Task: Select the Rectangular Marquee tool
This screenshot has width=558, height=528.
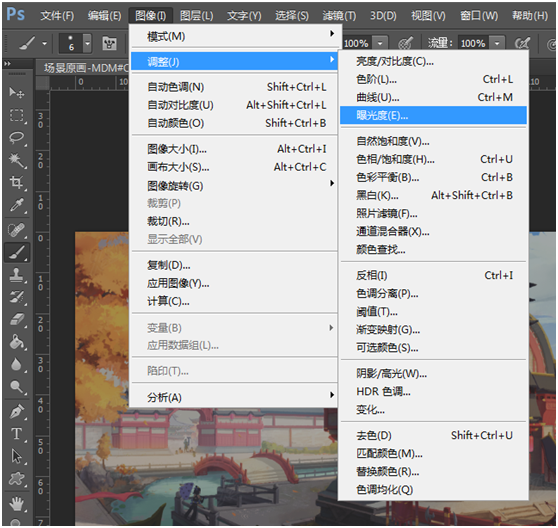Action: [16, 115]
